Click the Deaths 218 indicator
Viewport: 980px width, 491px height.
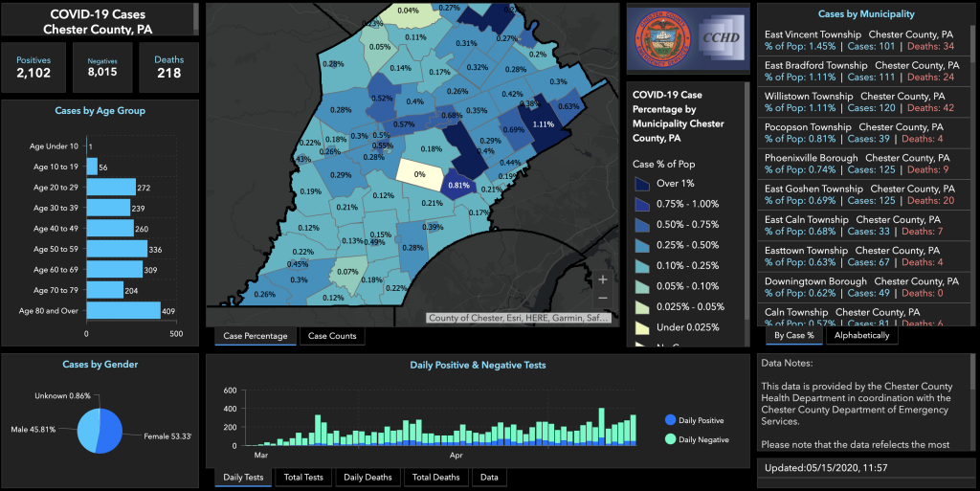[x=168, y=67]
